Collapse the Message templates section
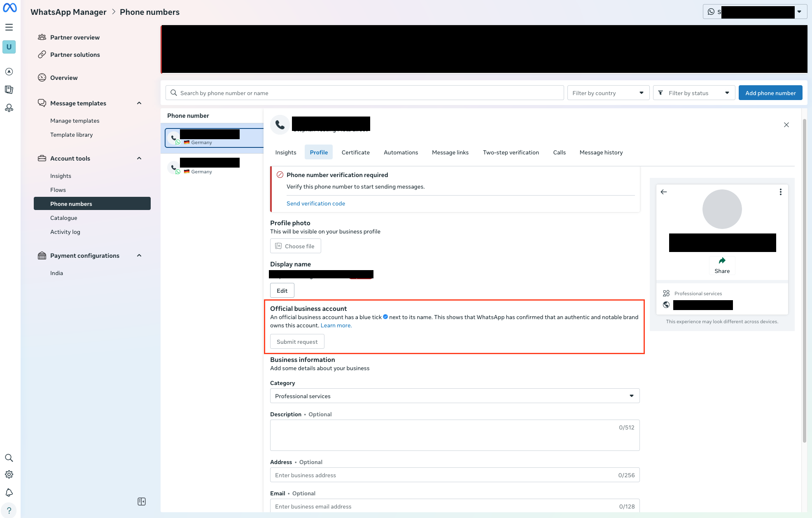The image size is (812, 518). pyautogui.click(x=139, y=103)
